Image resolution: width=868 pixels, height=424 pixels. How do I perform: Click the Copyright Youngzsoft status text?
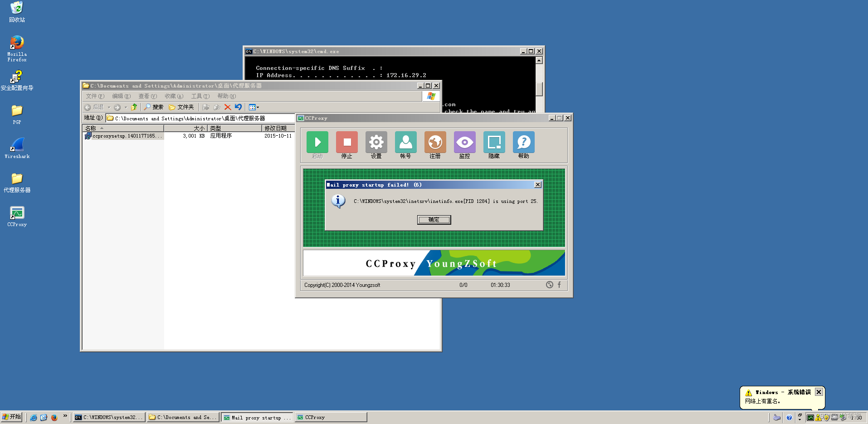[x=342, y=285]
